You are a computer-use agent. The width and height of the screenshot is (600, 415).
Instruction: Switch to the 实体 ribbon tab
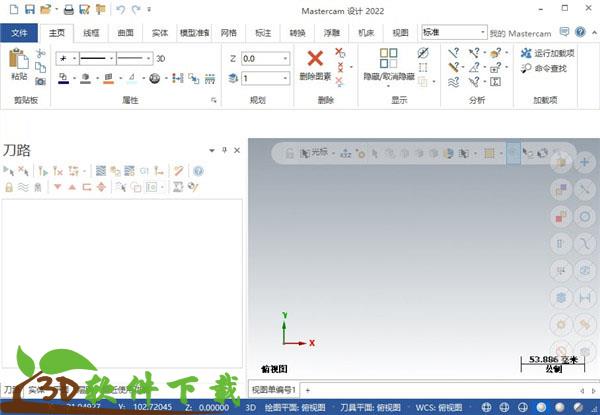160,33
